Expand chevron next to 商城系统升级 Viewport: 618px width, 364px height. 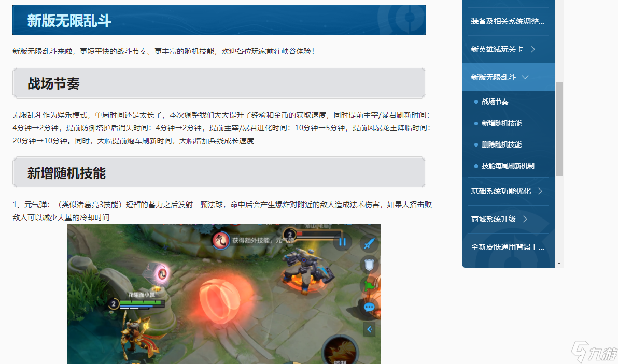[525, 219]
